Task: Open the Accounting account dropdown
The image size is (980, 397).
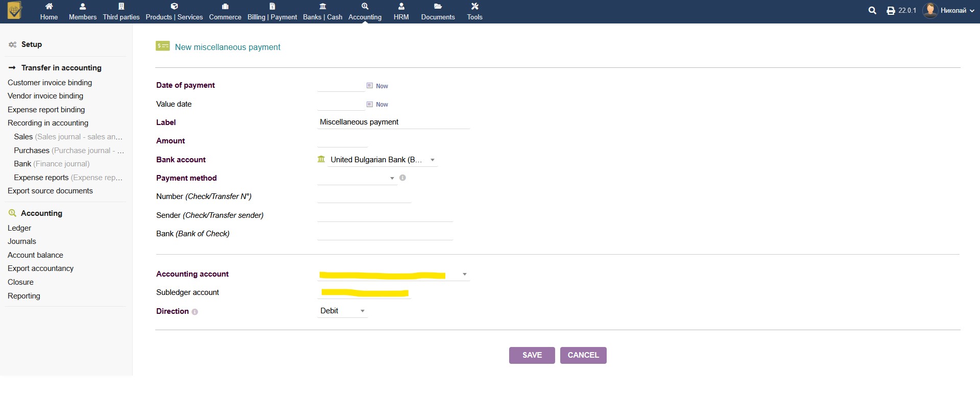Action: (x=464, y=274)
